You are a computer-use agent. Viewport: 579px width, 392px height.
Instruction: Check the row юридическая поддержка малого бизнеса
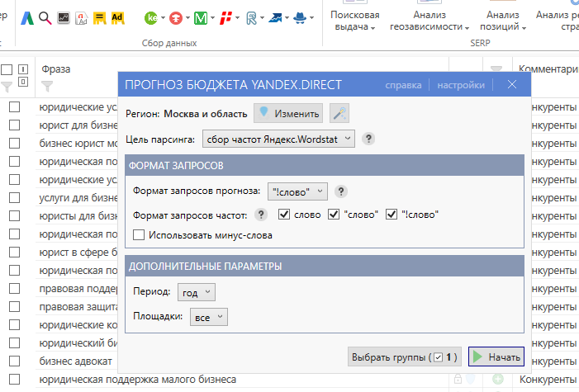pyautogui.click(x=14, y=379)
